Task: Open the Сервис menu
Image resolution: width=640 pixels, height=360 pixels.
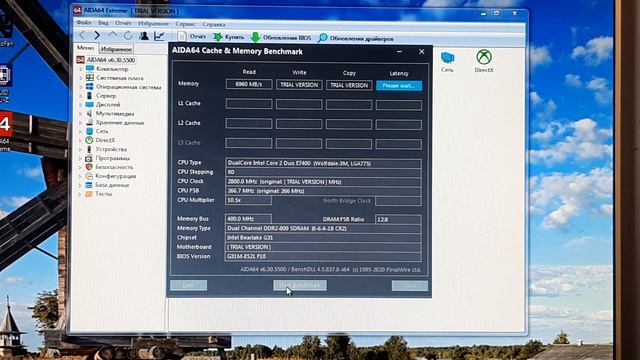Action: [185, 24]
